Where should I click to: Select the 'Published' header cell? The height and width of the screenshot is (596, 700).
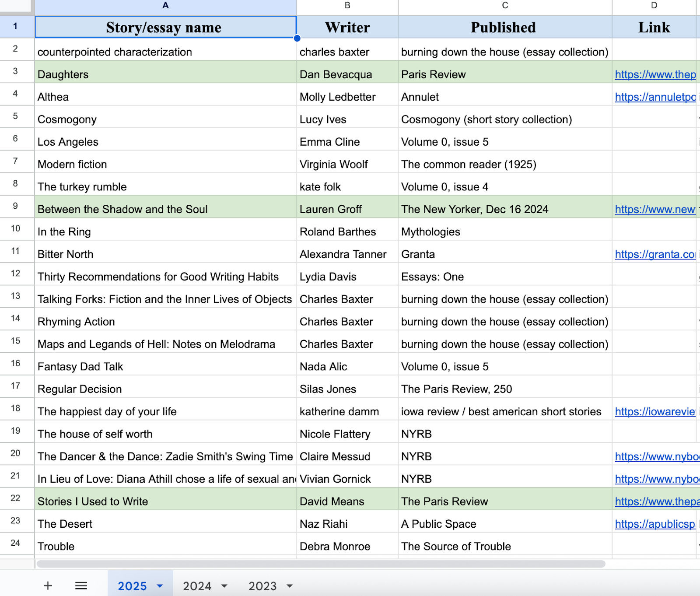(505, 27)
